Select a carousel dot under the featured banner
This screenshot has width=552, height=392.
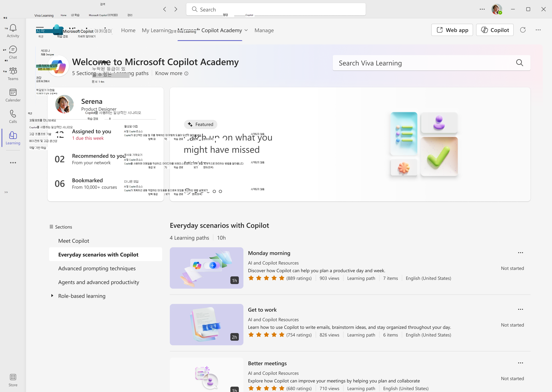pyautogui.click(x=214, y=191)
